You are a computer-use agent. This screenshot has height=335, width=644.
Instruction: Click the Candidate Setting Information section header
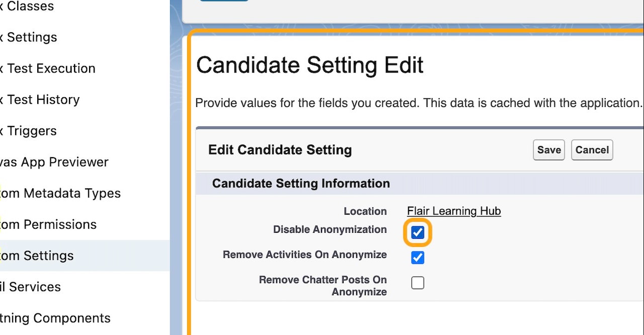(301, 183)
